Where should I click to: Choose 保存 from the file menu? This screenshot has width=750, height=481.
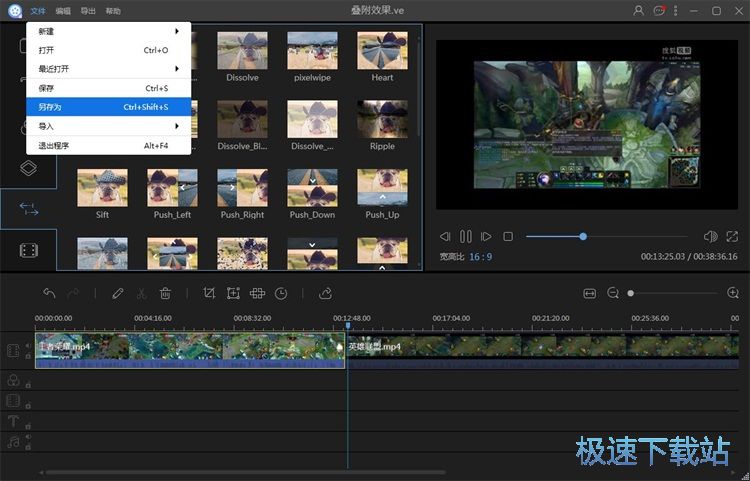(109, 88)
